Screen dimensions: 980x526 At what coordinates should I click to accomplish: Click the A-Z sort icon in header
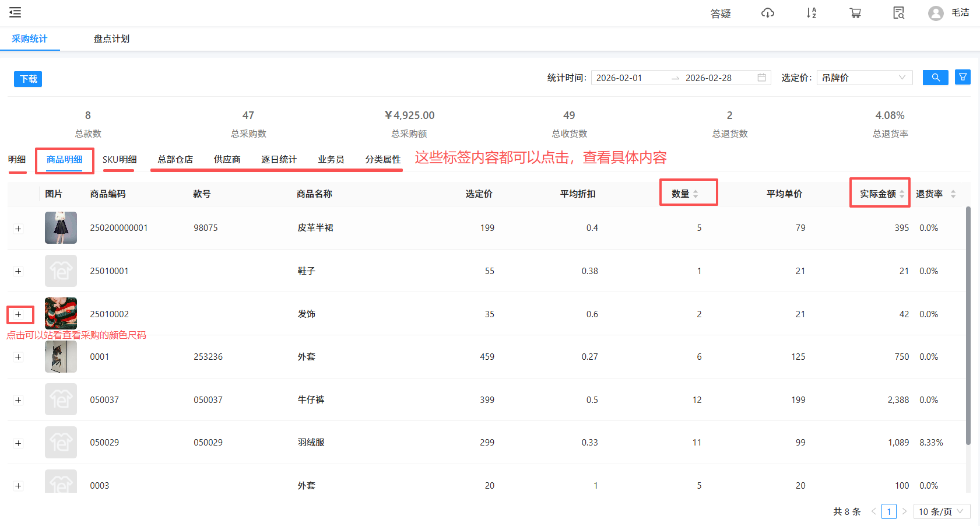pos(811,13)
